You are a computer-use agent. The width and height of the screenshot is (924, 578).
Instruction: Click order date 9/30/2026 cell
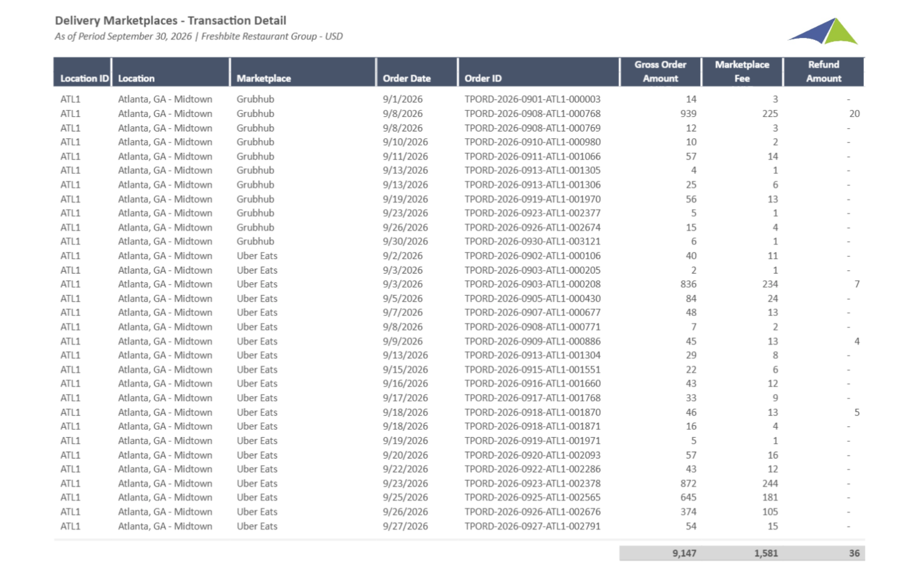click(405, 241)
